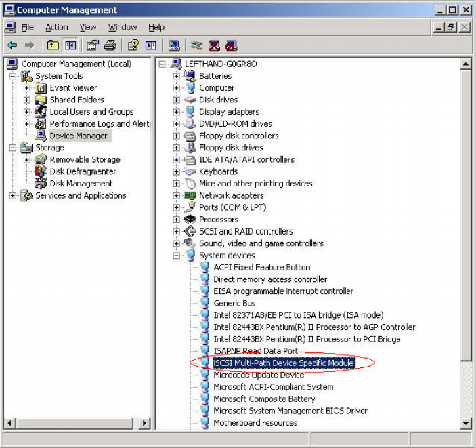Click the right pane scroll down arrow
476x448 pixels.
[466, 424]
